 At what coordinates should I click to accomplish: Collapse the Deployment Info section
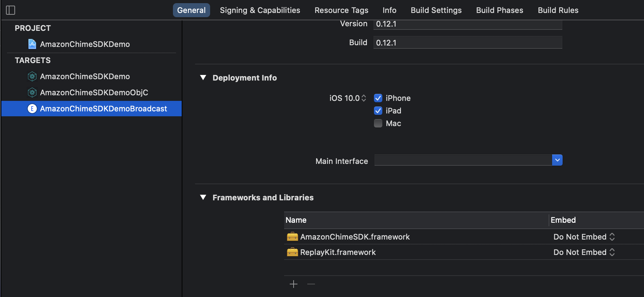coord(203,78)
